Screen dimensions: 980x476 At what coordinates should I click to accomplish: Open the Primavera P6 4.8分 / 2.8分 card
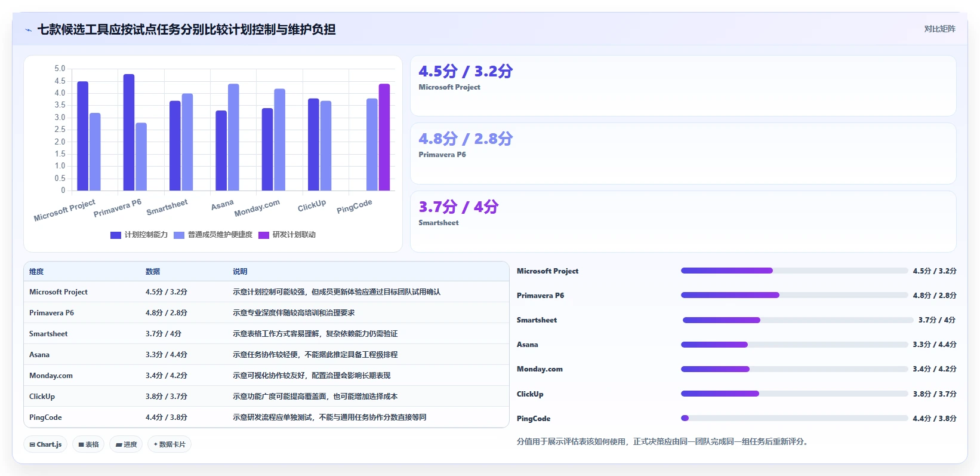[683, 153]
